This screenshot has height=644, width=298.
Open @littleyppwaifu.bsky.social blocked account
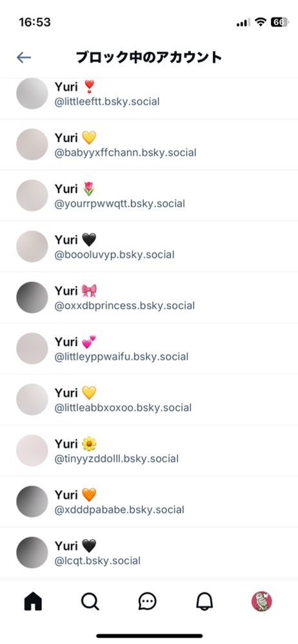point(149,348)
